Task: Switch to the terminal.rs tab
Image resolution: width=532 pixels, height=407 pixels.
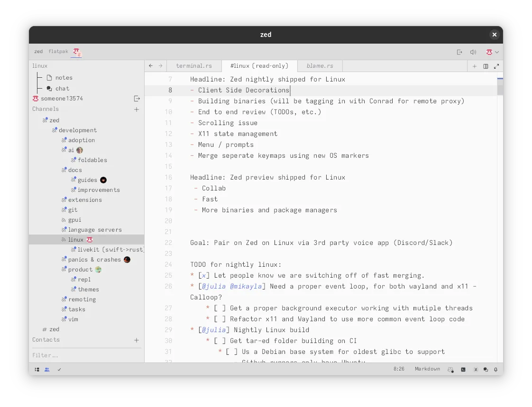Action: (193, 66)
